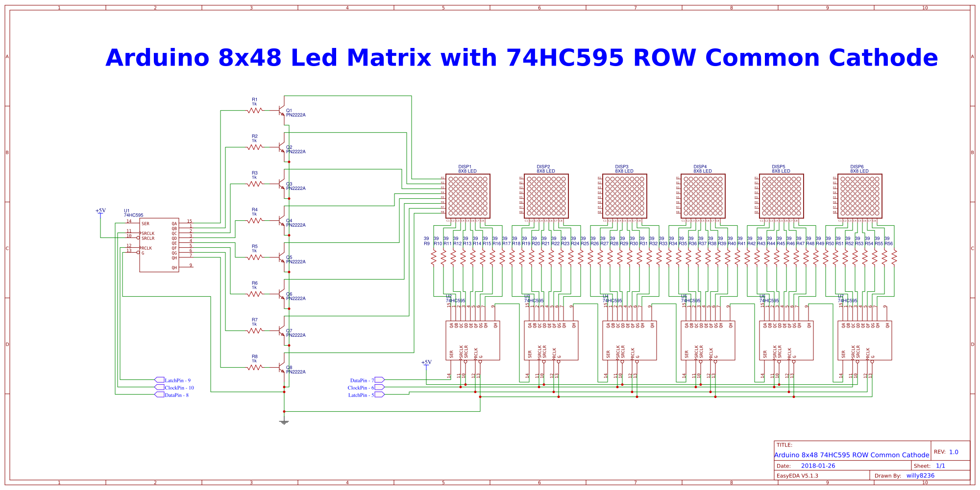This screenshot has width=980, height=490.
Task: Click pin 9 QH output on U1
Action: (186, 267)
